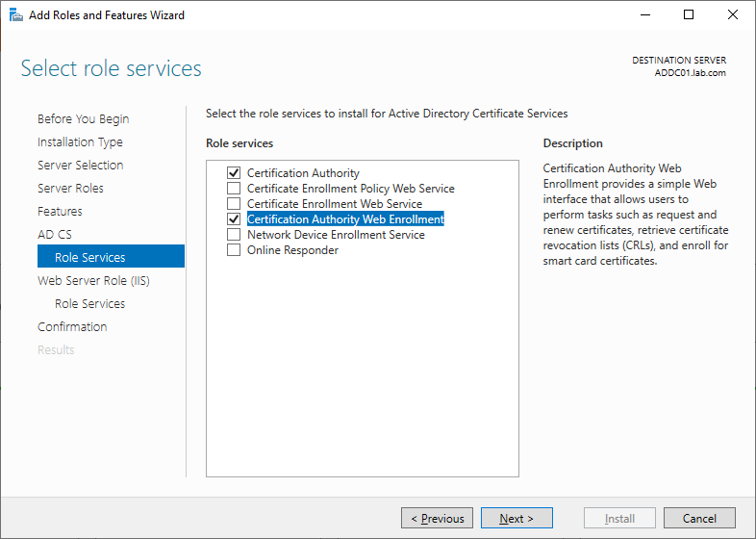Cancel the wizard
Viewport: 756px width, 539px height.
pyautogui.click(x=699, y=518)
